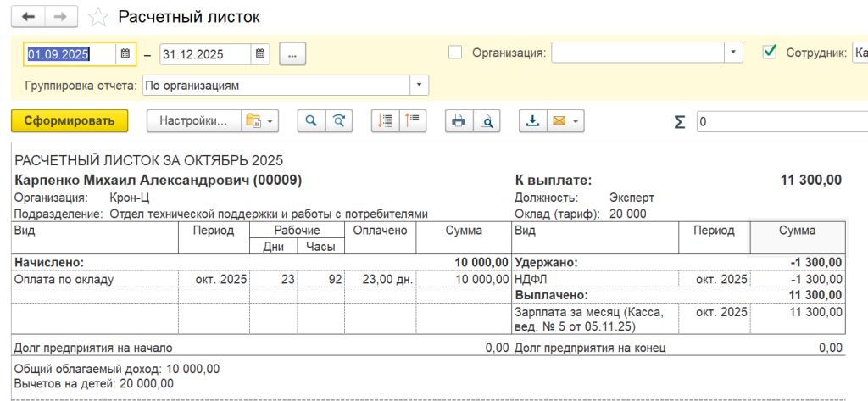
Task: Send report by email envelope icon
Action: coord(559,120)
